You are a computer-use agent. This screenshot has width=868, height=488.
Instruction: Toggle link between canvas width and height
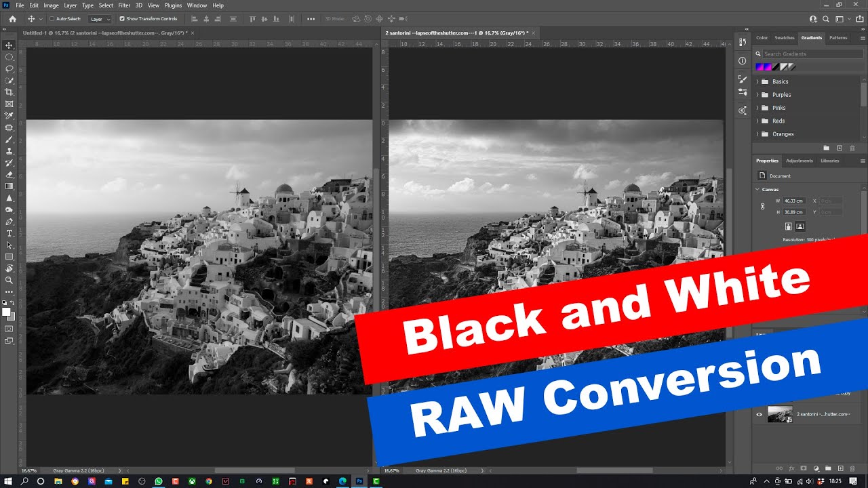[x=762, y=206]
